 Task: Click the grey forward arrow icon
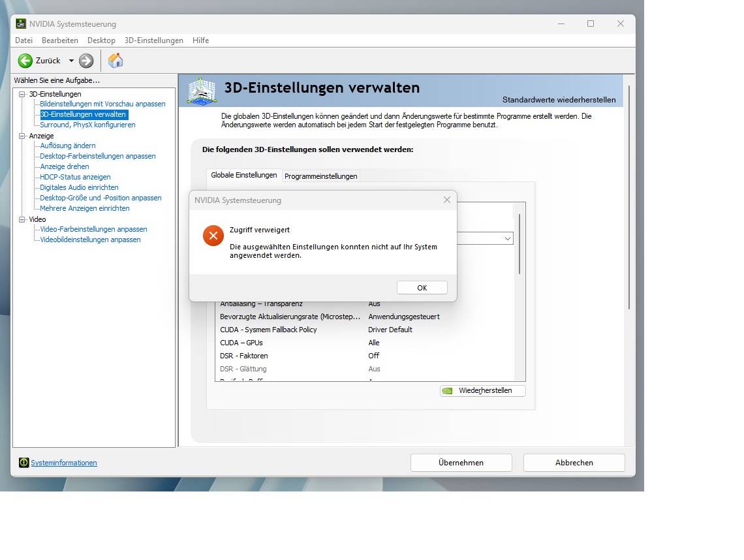click(86, 61)
